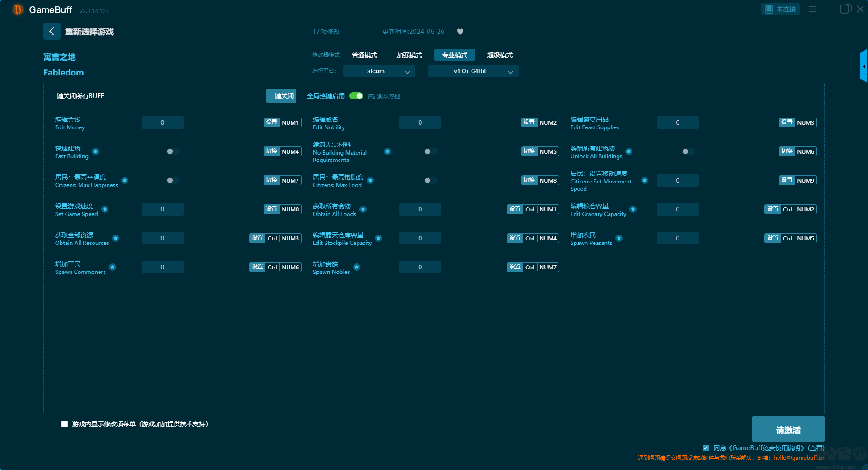Open the steam platform dropdown
The height and width of the screenshot is (470, 868).
click(379, 71)
